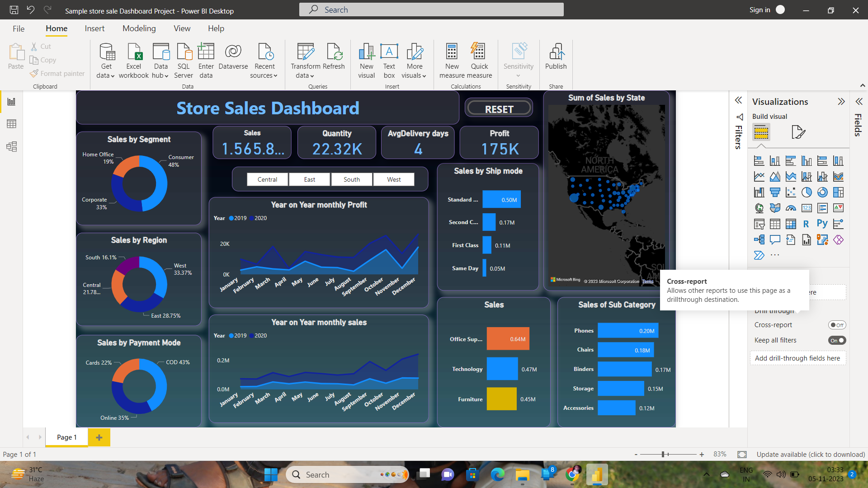This screenshot has height=488, width=868.
Task: Insert a Gauge visual
Action: point(791,208)
